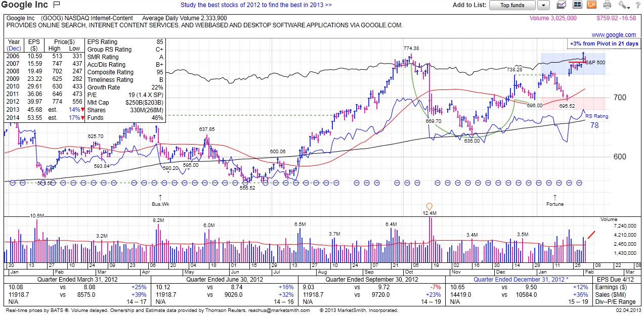Click the Mkt Cap $250B($203B) value
This screenshot has width=644, height=315.
145,103
